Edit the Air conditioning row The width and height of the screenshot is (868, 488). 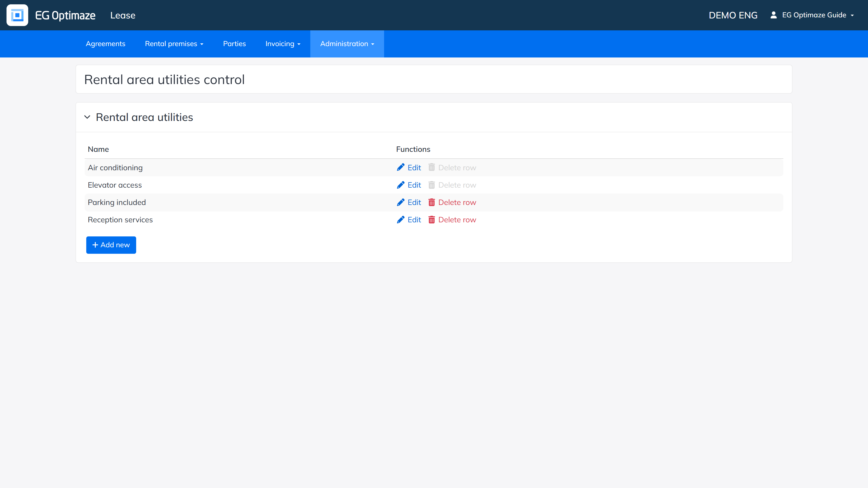(x=409, y=167)
